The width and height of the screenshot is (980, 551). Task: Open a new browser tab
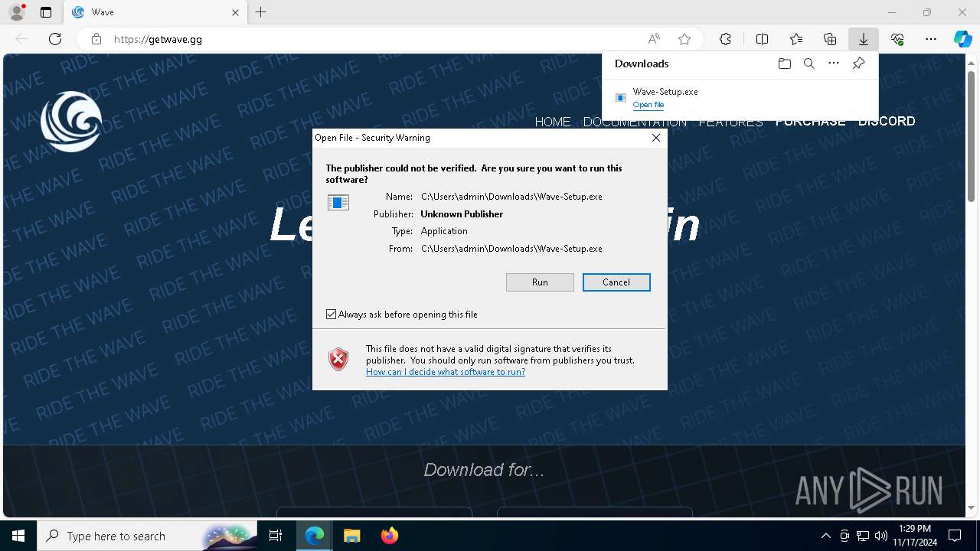[x=261, y=12]
